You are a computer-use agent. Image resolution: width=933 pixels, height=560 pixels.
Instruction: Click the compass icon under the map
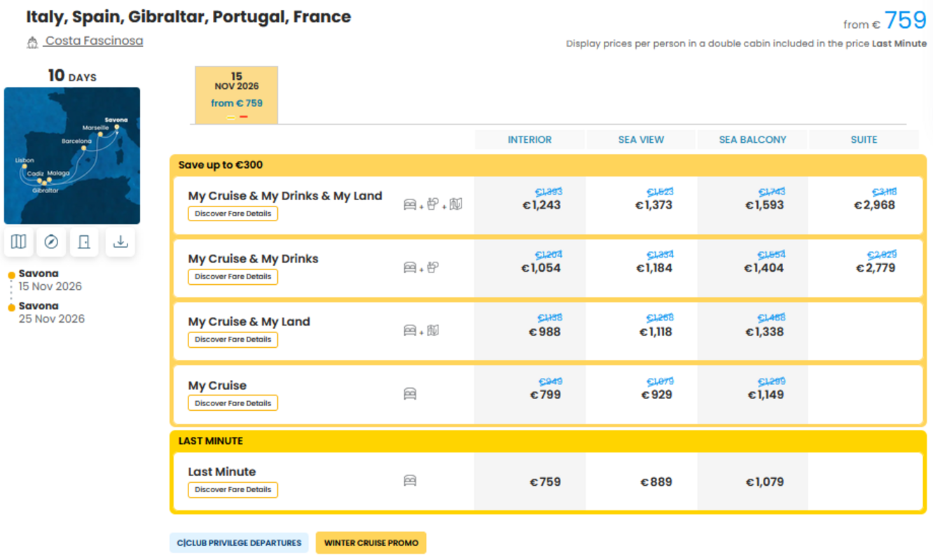(x=51, y=242)
